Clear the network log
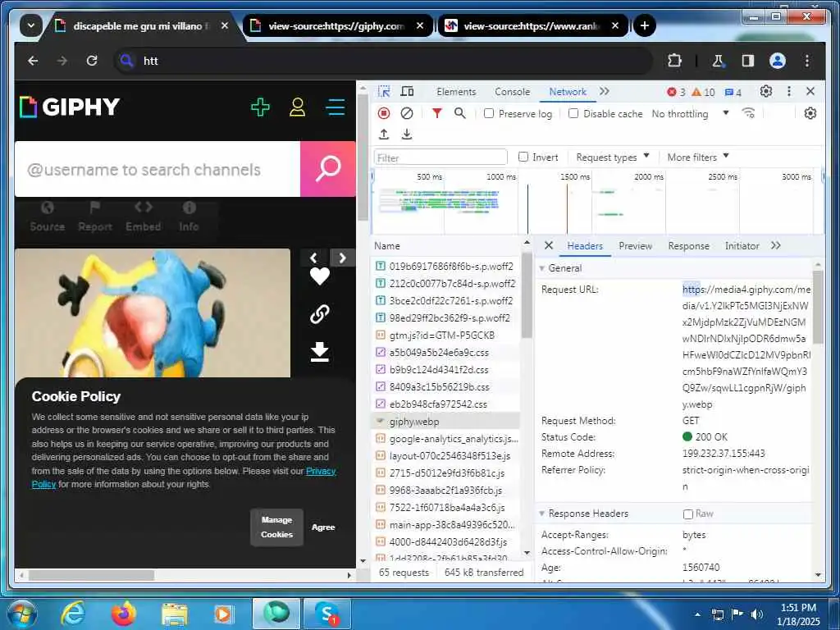 [407, 113]
